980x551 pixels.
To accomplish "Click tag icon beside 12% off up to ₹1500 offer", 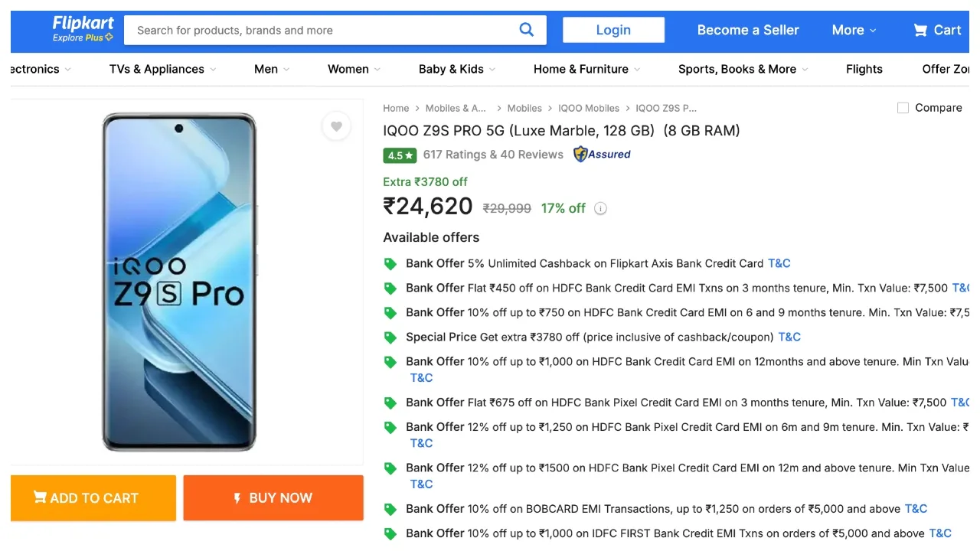I will (390, 468).
